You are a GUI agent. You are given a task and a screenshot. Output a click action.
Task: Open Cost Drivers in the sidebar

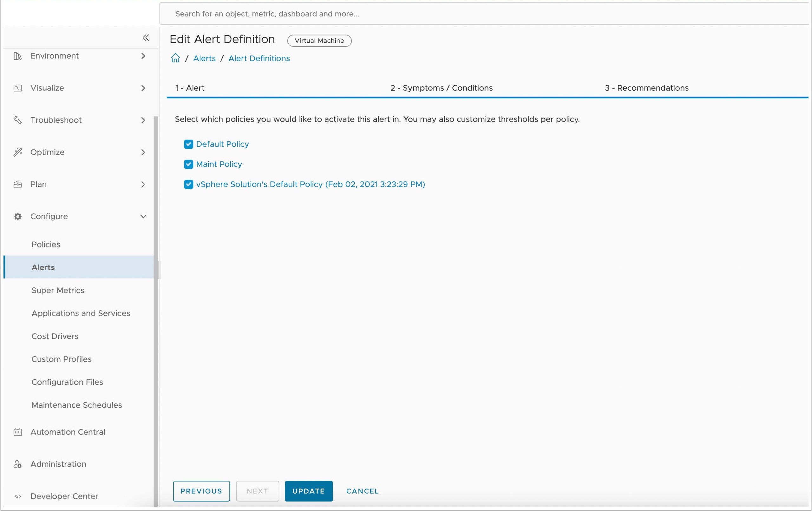coord(55,336)
